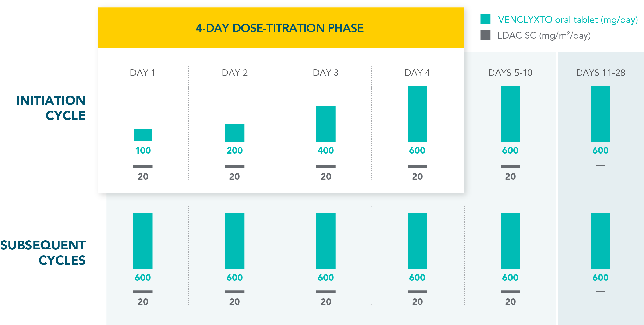This screenshot has height=325, width=644.
Task: Click the small teal Day 1 bar in Initiation Cycle
Action: pyautogui.click(x=143, y=135)
